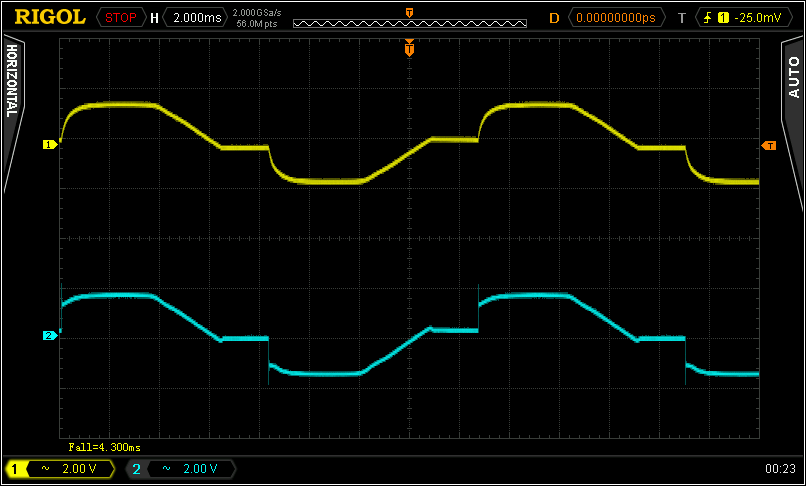Click the H horizontal label

click(154, 19)
